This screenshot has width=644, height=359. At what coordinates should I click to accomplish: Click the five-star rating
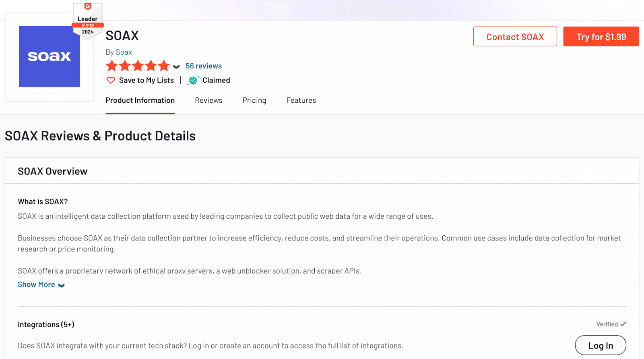(x=138, y=66)
